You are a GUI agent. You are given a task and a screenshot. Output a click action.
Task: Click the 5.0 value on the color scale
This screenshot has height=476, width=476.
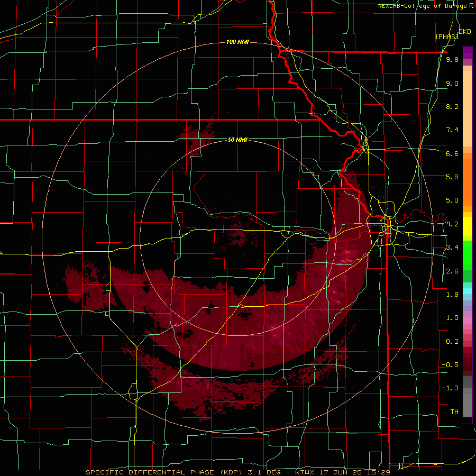(x=452, y=200)
